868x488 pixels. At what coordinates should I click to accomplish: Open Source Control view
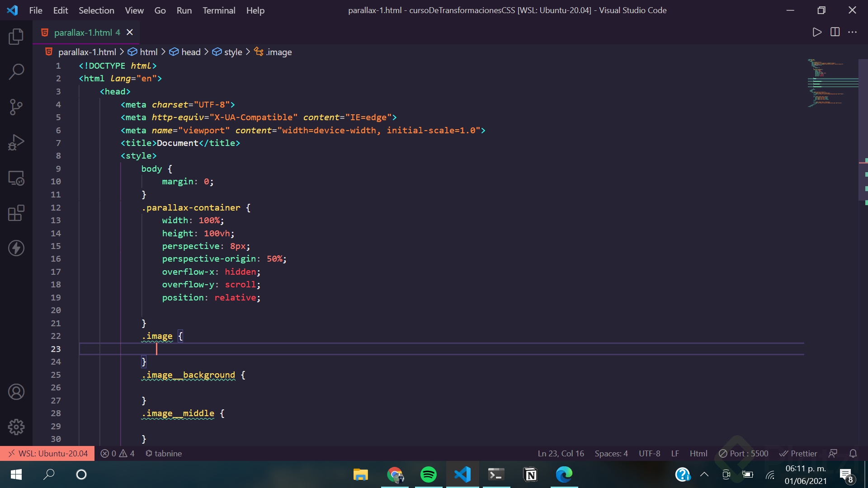pyautogui.click(x=16, y=107)
